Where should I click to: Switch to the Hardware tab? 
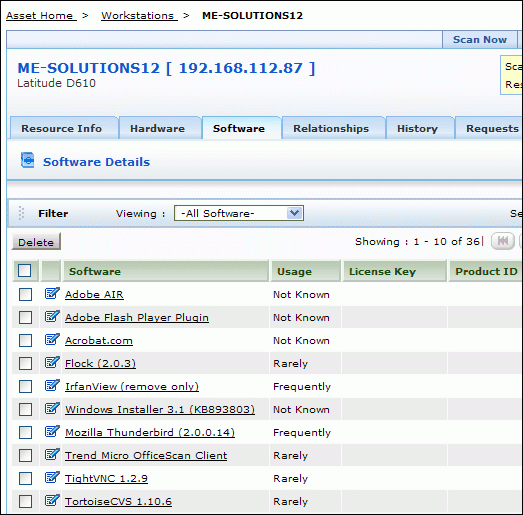tap(157, 128)
